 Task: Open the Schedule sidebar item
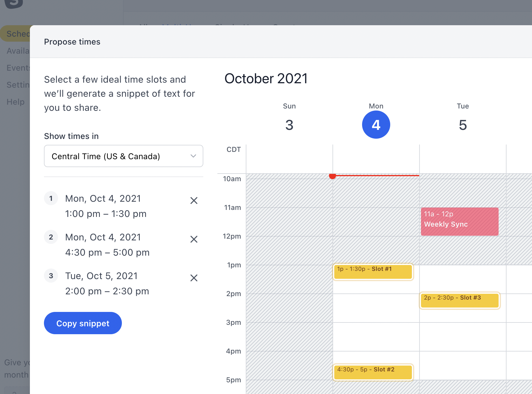(16, 34)
